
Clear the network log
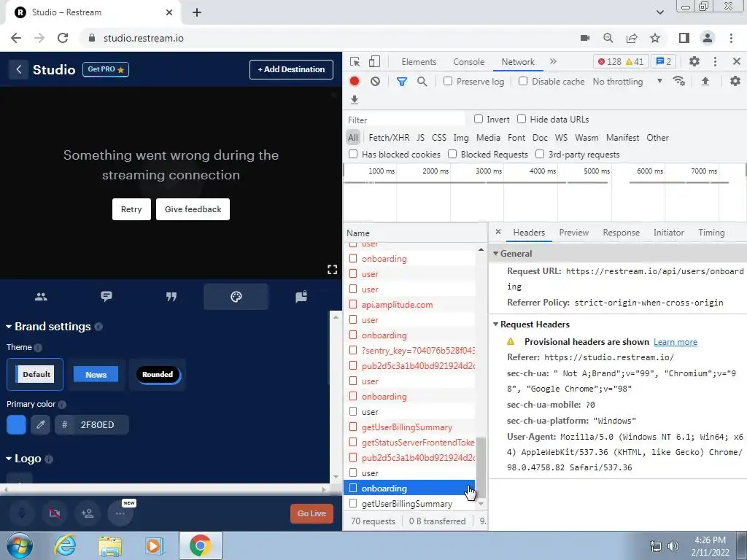point(376,82)
